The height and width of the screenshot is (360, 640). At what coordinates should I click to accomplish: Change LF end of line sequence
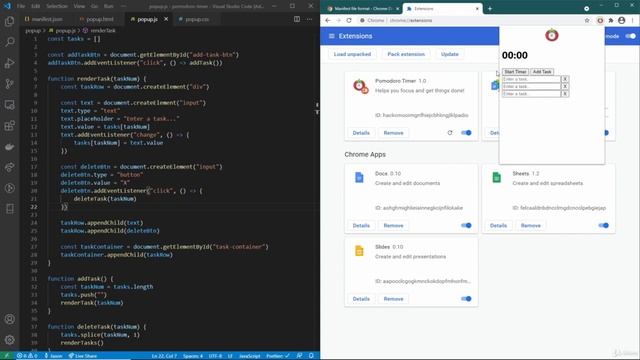[230, 356]
